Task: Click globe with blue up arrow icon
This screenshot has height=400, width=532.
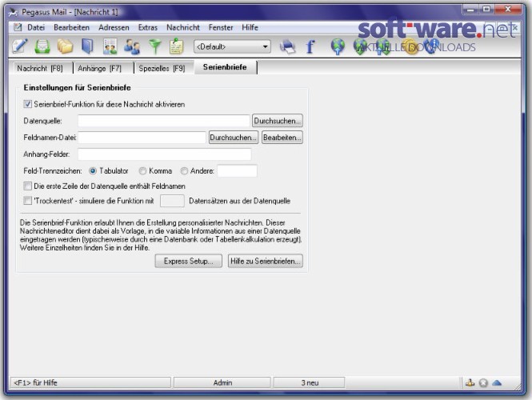Action: pyautogui.click(x=338, y=46)
